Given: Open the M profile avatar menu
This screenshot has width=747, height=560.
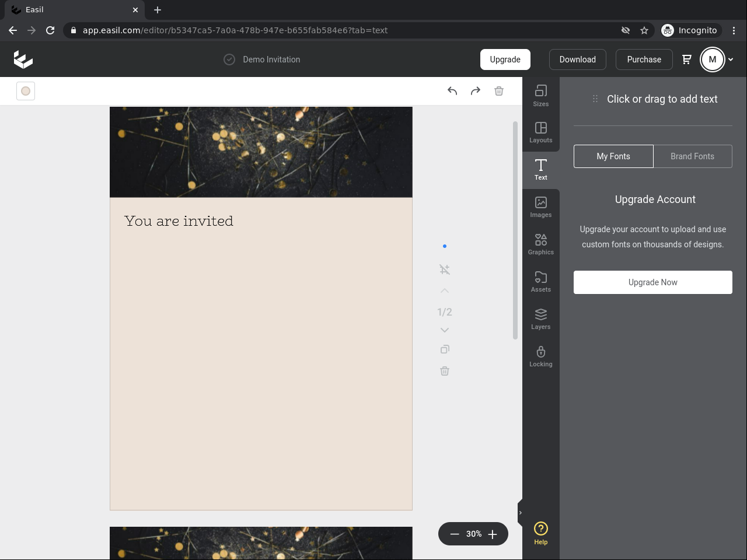Looking at the screenshot, I should pyautogui.click(x=713, y=60).
